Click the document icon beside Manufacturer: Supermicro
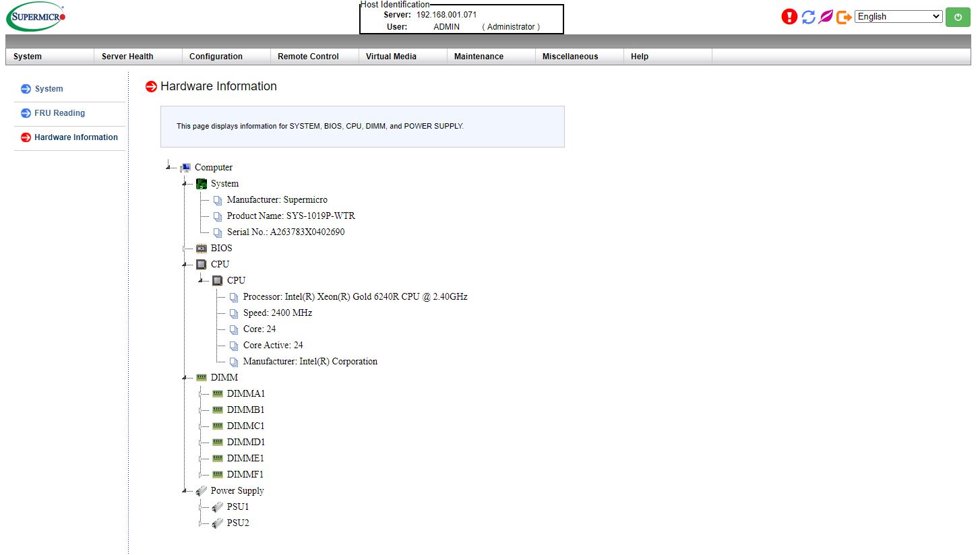Screen dimensions: 980x555 [x=218, y=200]
